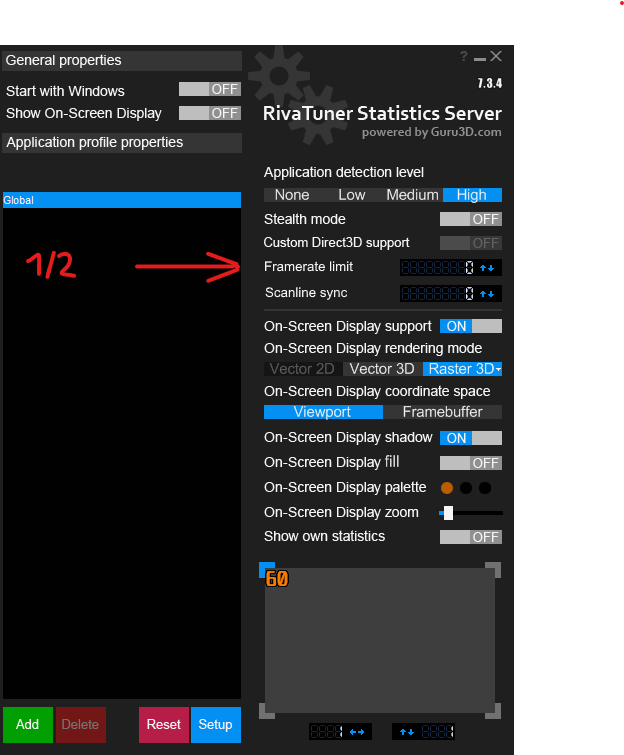The width and height of the screenshot is (624, 755).
Task: Click the Framerate limit value field
Action: pos(438,268)
